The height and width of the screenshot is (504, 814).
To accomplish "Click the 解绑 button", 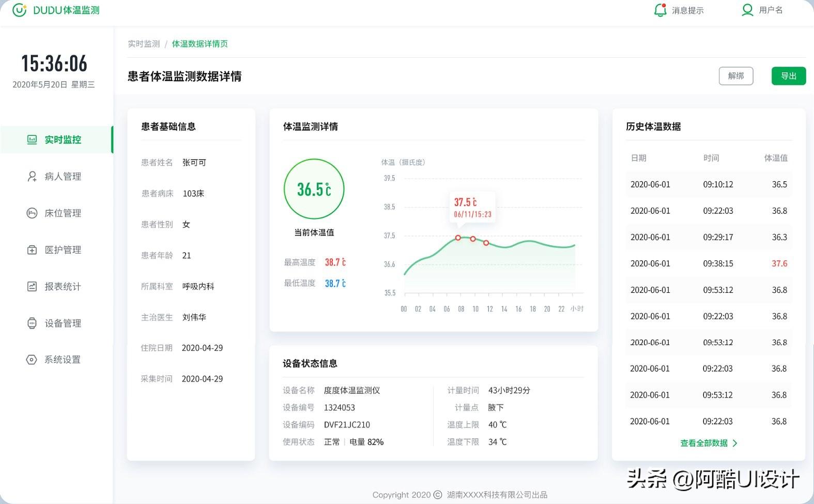I will (736, 76).
